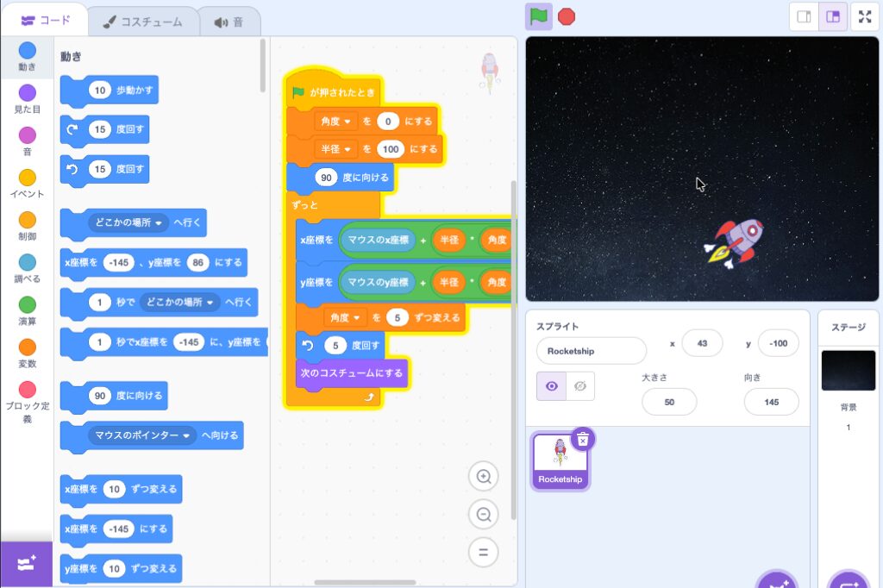The image size is (883, 588).
Task: Zoom out the code workspace
Action: pyautogui.click(x=484, y=515)
